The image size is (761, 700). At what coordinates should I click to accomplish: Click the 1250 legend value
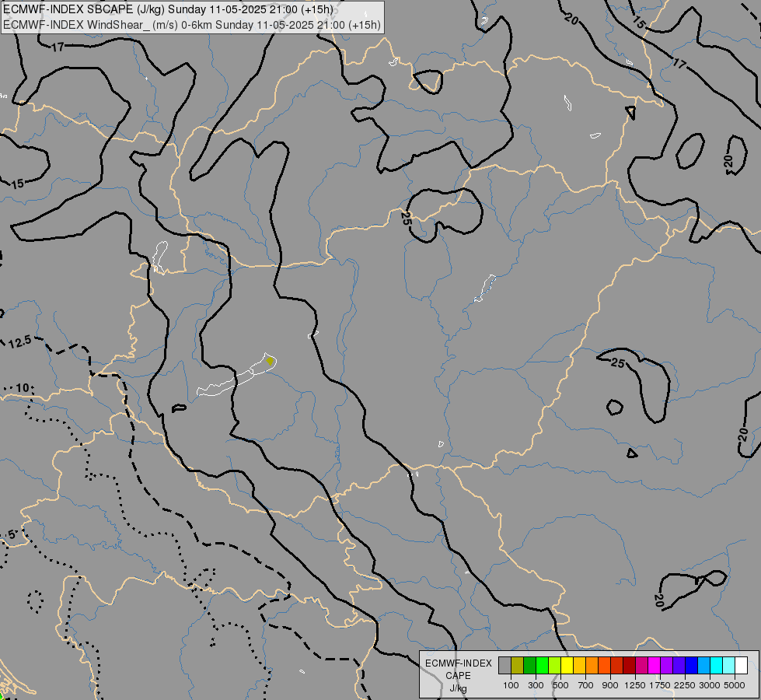pyautogui.click(x=635, y=685)
